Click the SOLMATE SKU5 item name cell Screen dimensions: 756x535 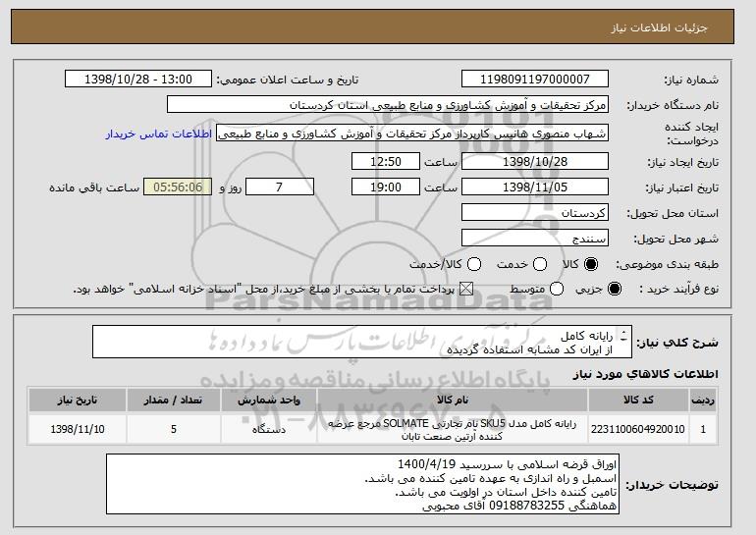coord(453,429)
